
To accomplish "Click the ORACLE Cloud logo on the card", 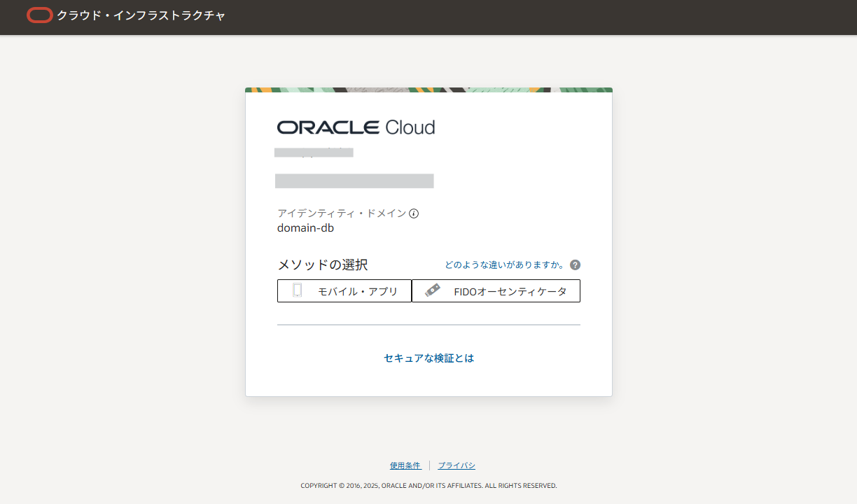I will coord(356,127).
